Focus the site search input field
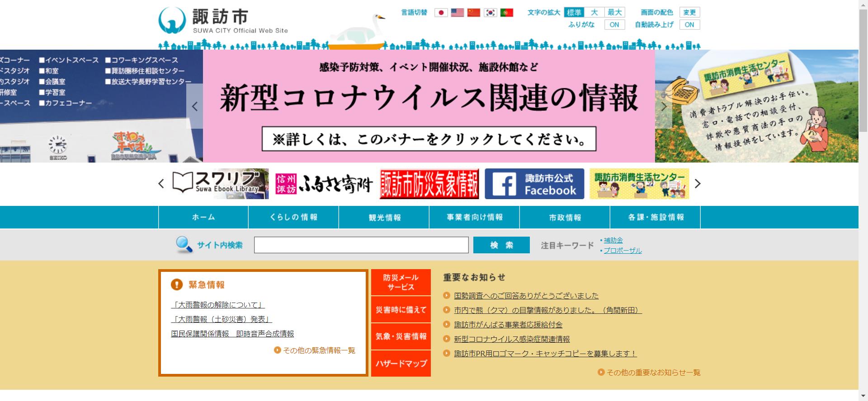Image resolution: width=868 pixels, height=401 pixels. pos(361,245)
